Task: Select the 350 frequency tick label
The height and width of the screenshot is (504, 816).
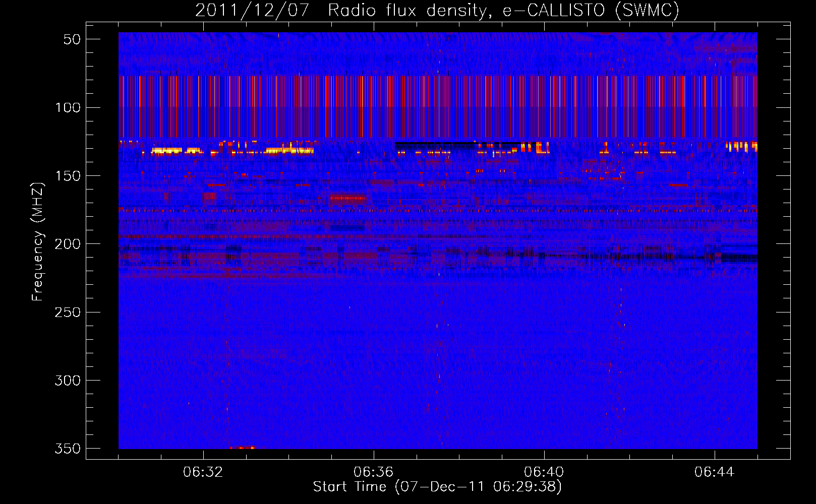Action: (68, 449)
